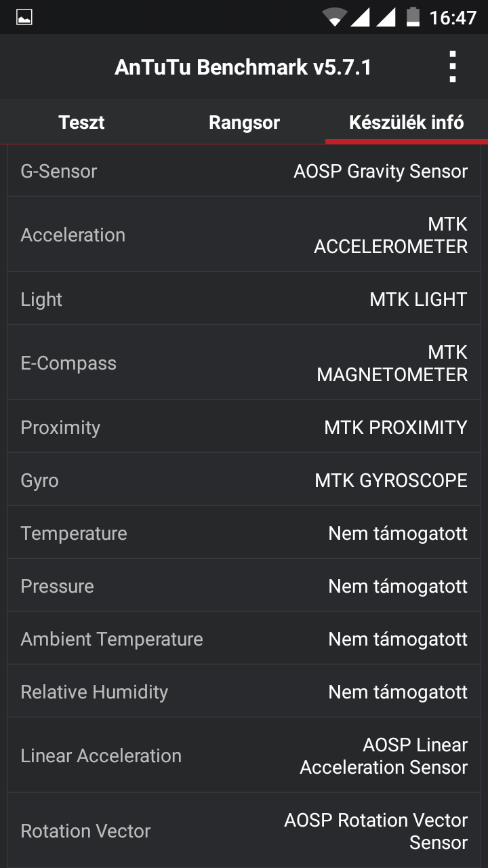Select the Készülék infó tab
The image size is (488, 868).
pyautogui.click(x=406, y=123)
